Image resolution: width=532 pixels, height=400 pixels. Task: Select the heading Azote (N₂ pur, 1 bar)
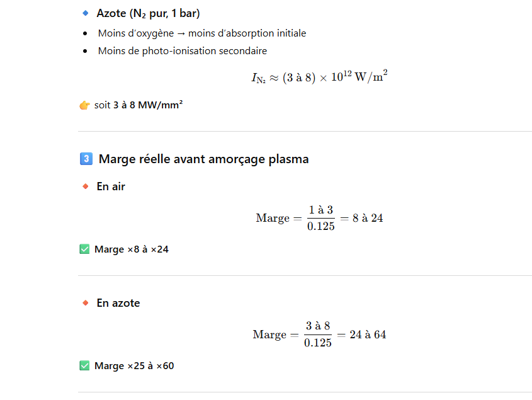[148, 13]
